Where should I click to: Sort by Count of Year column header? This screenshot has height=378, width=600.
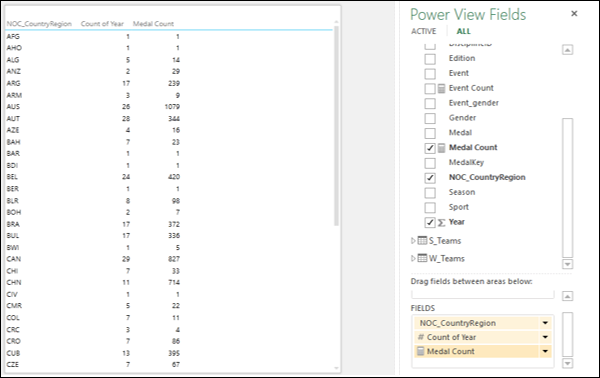[x=102, y=24]
